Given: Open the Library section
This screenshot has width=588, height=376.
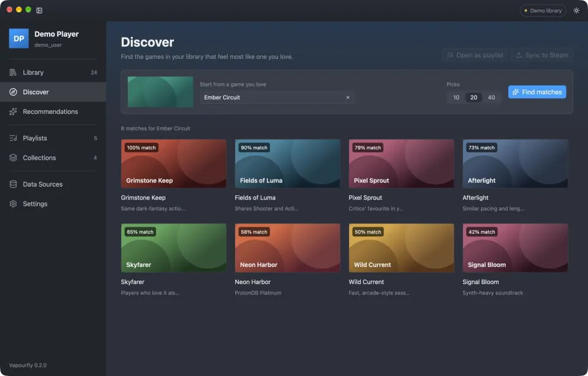Looking at the screenshot, I should 53,72.
